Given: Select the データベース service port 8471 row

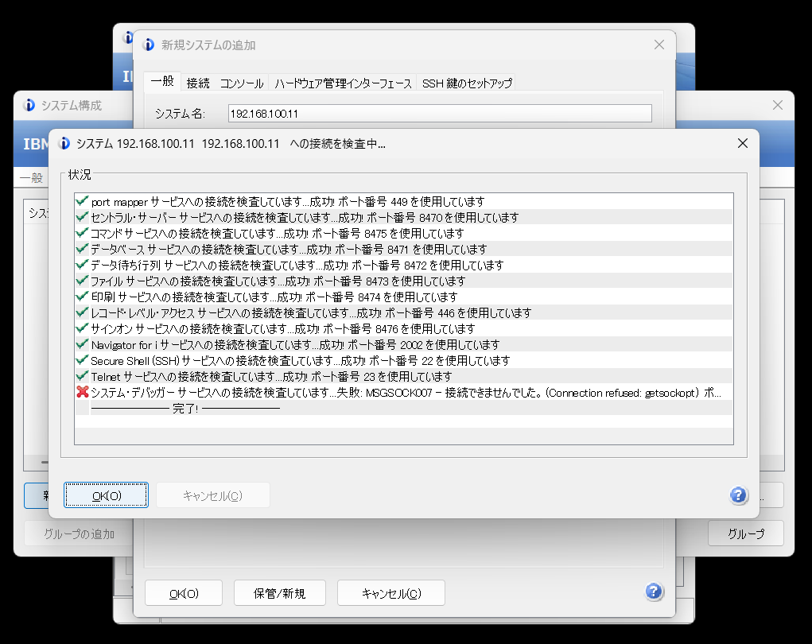Looking at the screenshot, I should [404, 250].
